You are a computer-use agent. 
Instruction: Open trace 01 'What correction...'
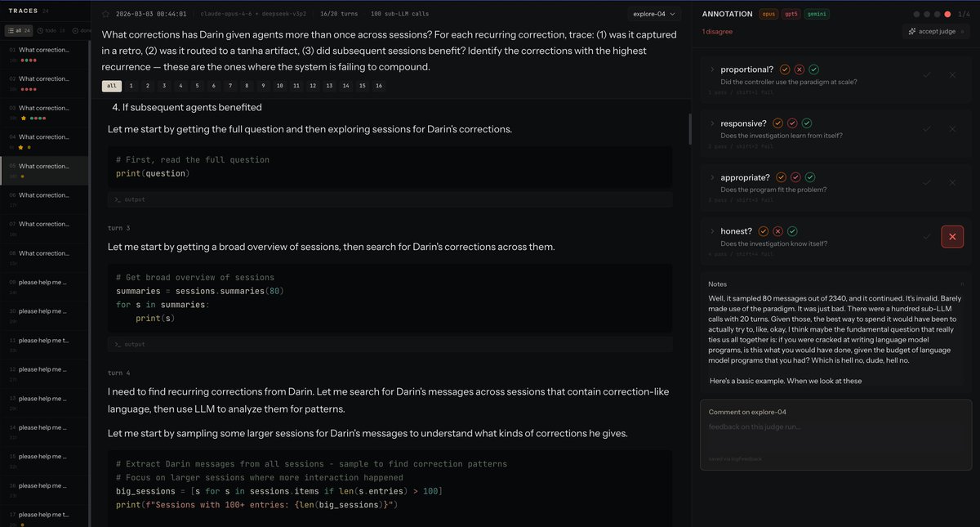44,54
